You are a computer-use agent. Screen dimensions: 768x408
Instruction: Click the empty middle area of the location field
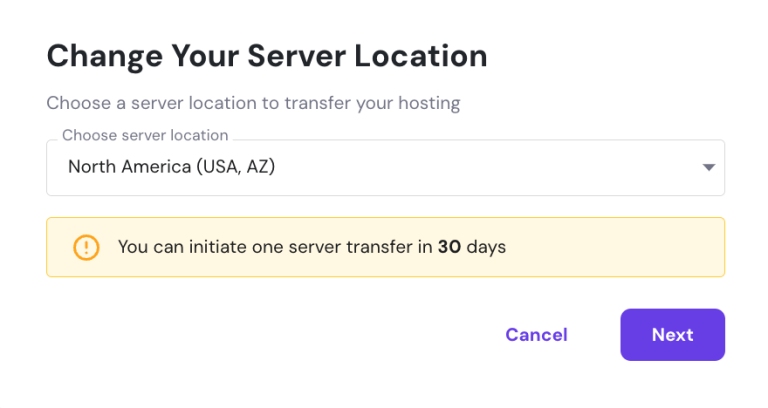pos(480,168)
